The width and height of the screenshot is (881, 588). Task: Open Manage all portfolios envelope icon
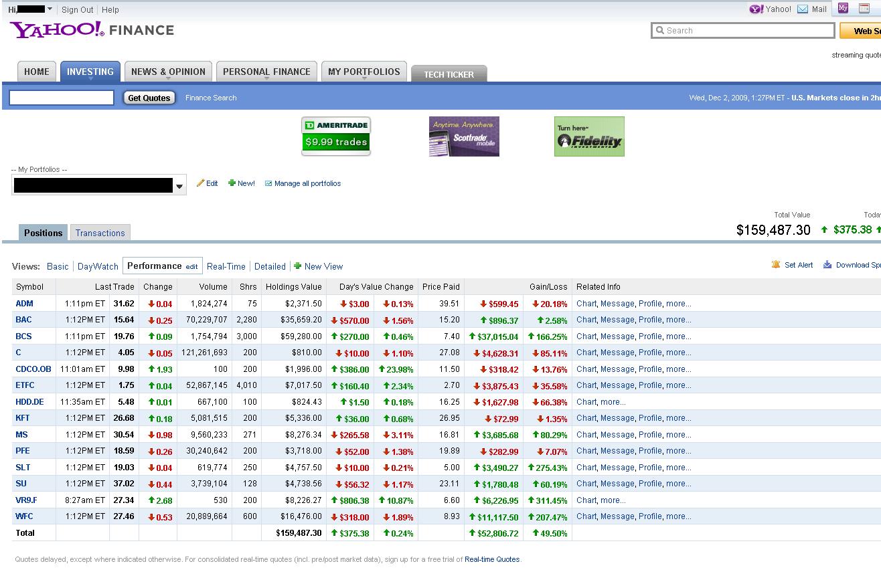pos(267,183)
